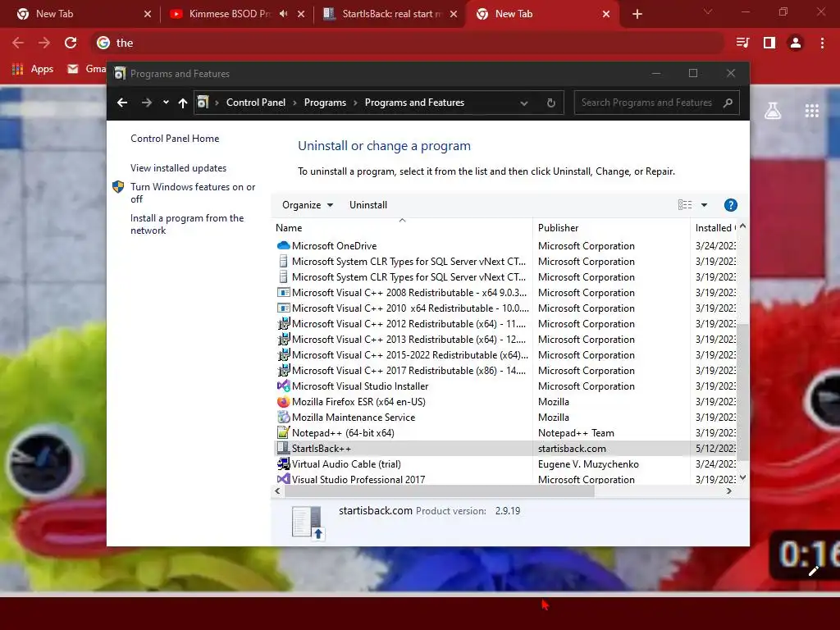
Task: Mute audio icon on the YouTube tab
Action: pos(283,14)
